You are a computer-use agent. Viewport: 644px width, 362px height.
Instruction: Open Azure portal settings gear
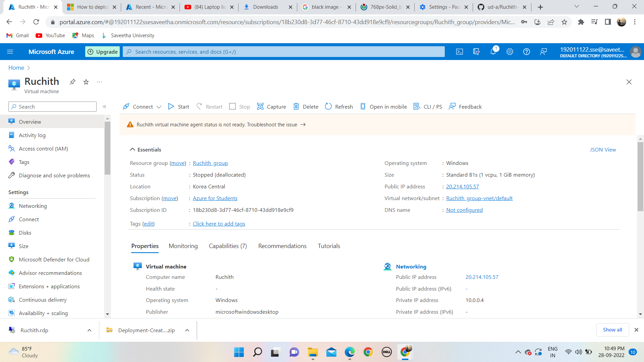point(510,52)
